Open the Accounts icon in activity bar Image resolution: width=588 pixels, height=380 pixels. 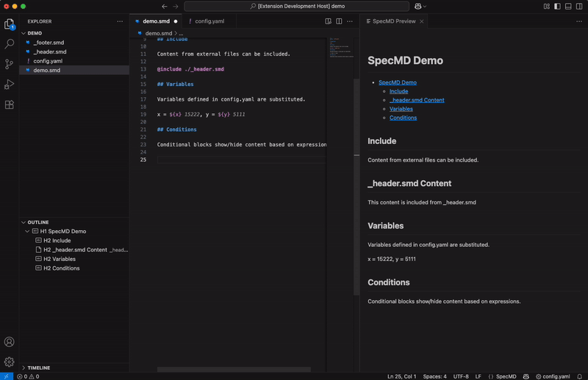(10, 342)
